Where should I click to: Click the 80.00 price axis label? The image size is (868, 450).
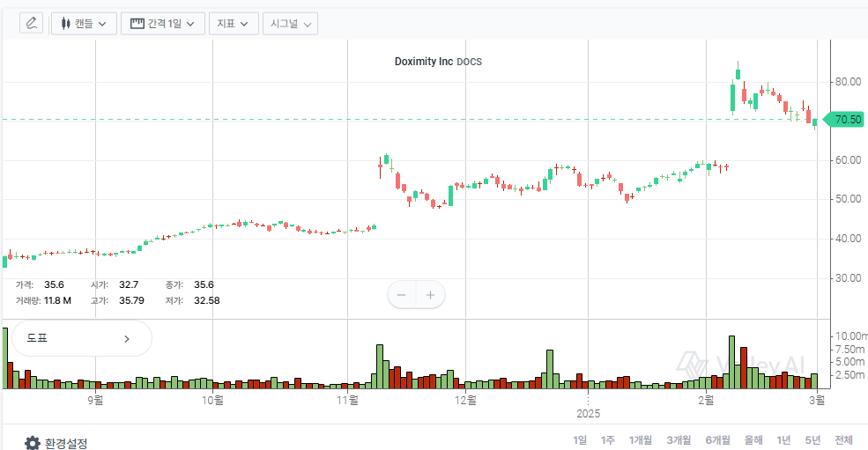(848, 82)
